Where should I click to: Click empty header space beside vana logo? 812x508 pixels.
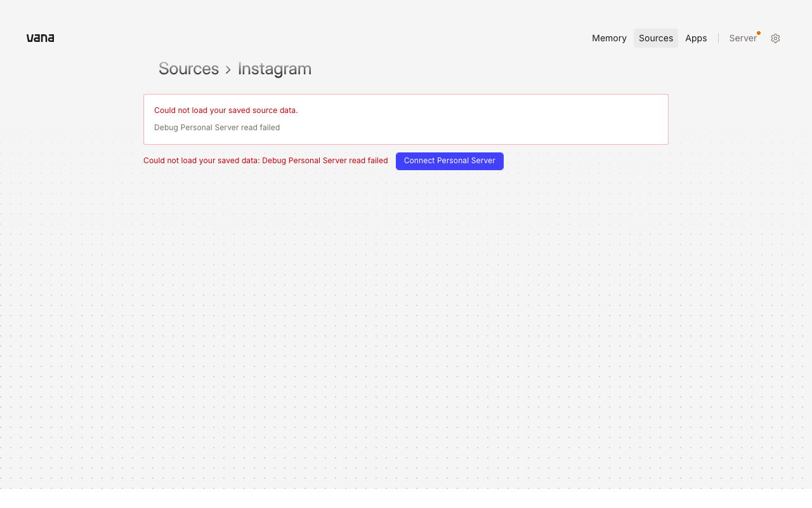tap(317, 38)
